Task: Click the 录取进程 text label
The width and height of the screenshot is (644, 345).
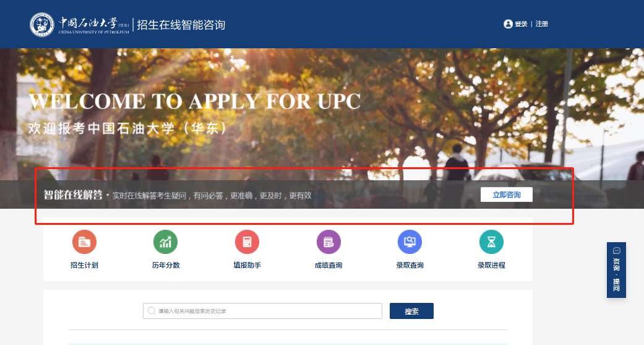Action: point(491,265)
